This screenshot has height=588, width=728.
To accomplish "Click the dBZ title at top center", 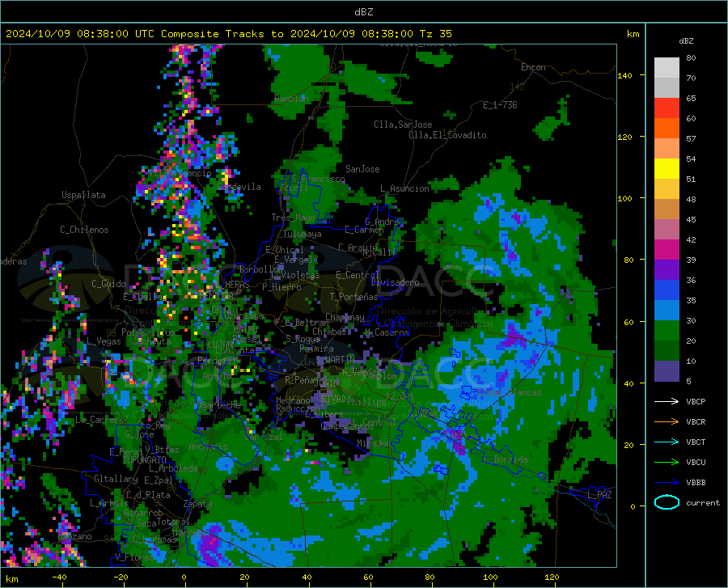I will pyautogui.click(x=363, y=12).
